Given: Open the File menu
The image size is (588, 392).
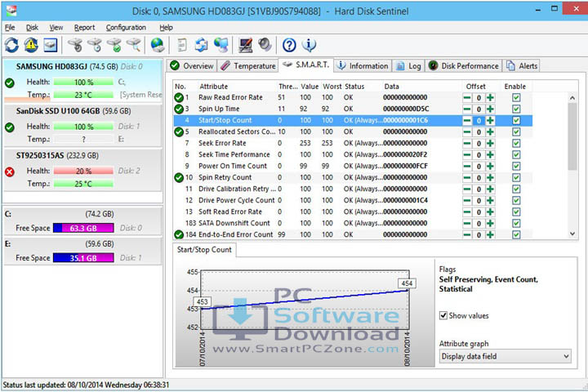Looking at the screenshot, I should pos(10,28).
